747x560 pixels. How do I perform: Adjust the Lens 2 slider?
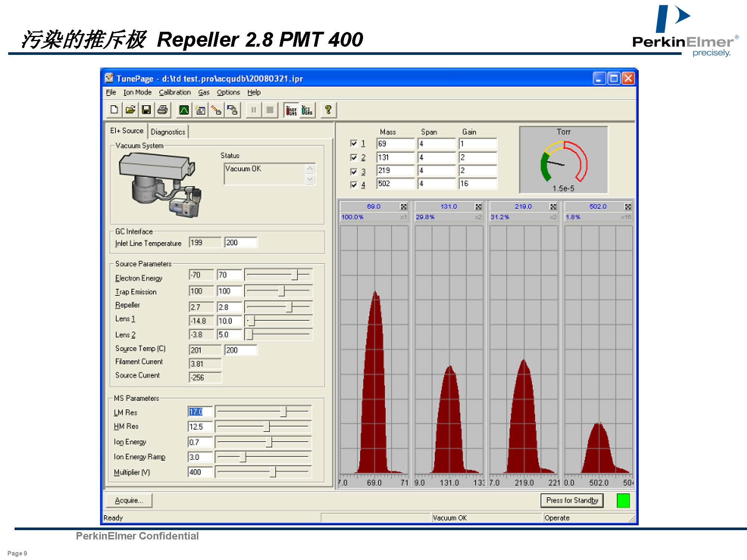[x=278, y=335]
